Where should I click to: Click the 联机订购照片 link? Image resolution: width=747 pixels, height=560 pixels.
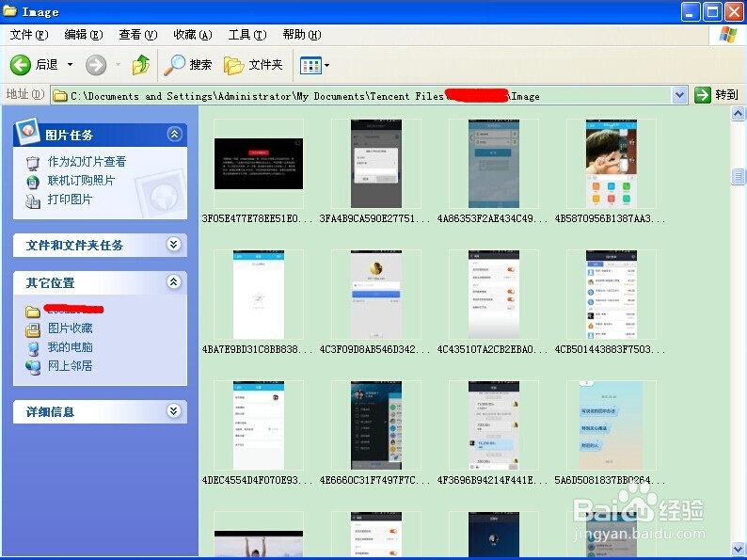point(81,181)
